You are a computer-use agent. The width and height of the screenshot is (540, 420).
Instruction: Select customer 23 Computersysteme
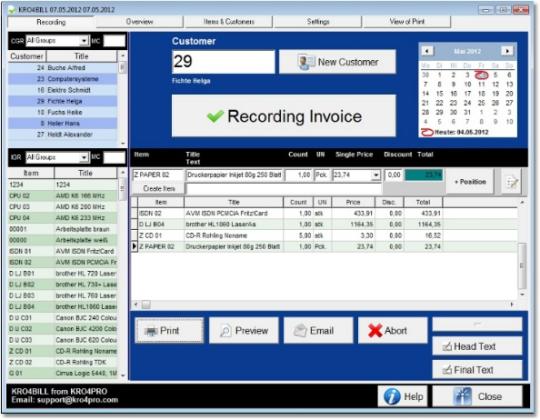point(63,79)
